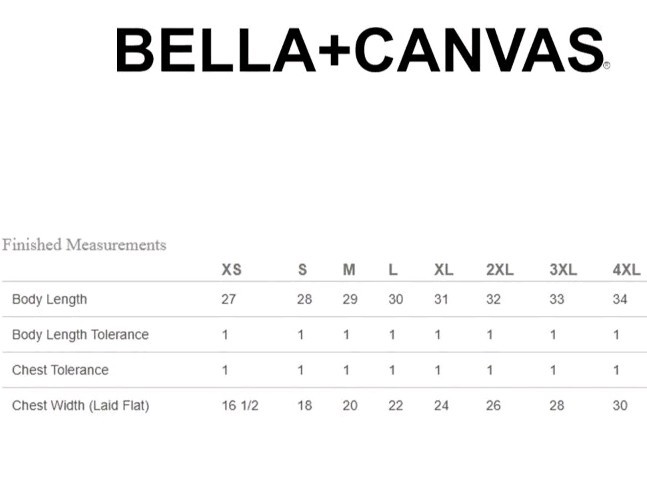Click the S size column header
Viewport: 647px width, 500px height.
pyautogui.click(x=302, y=270)
